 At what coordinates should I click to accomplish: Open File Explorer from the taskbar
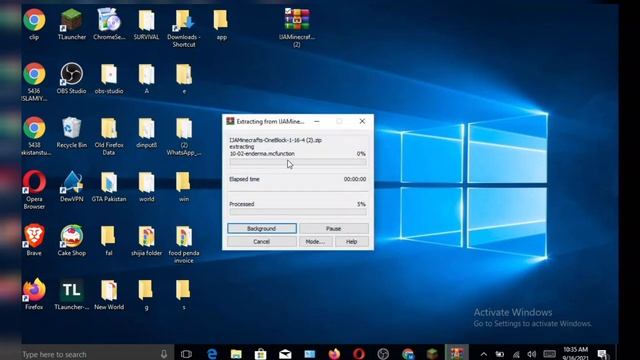tap(236, 354)
